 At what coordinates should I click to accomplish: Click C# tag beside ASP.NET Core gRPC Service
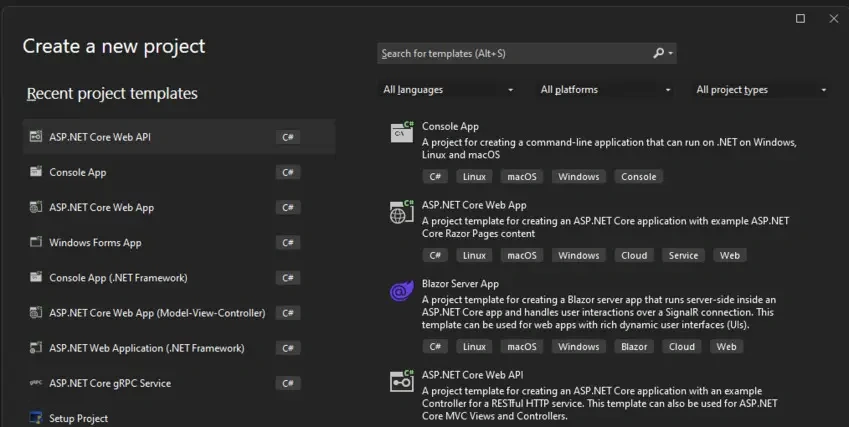288,383
